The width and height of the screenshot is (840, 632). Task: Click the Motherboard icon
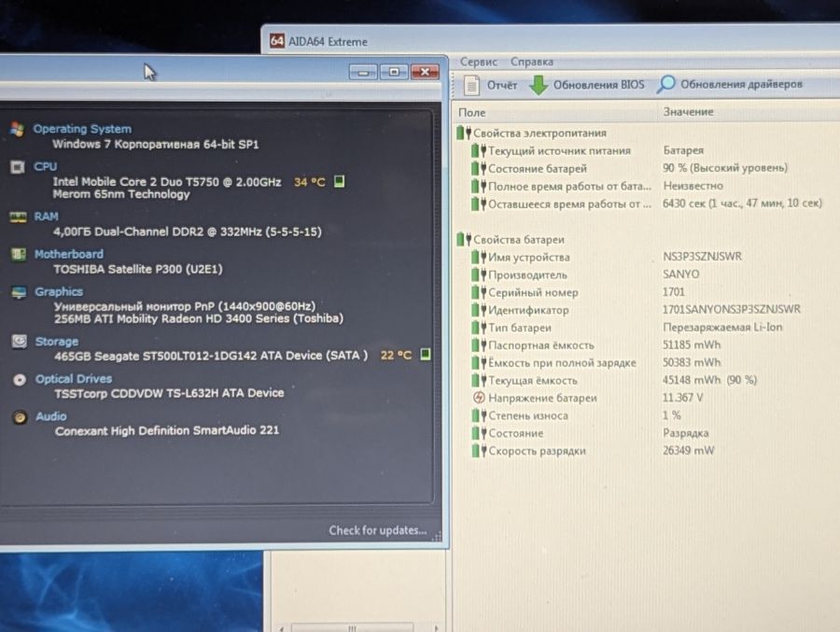click(19, 254)
